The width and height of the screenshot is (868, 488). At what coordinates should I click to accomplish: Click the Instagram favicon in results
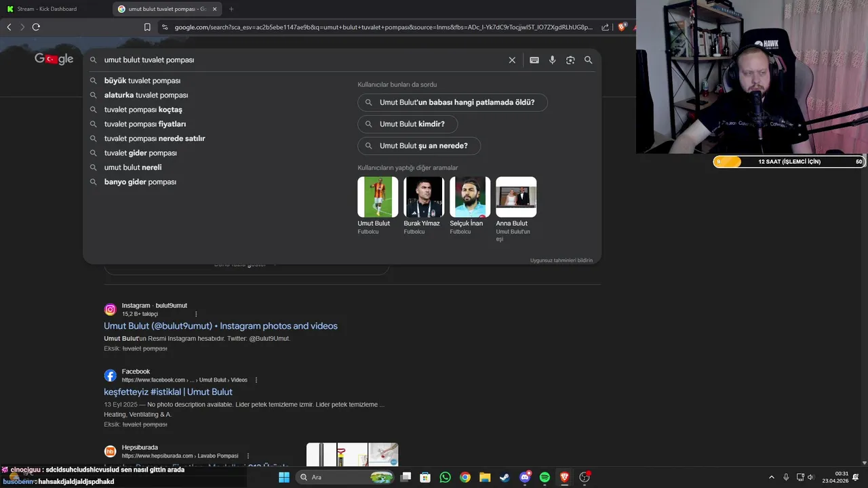pyautogui.click(x=110, y=310)
